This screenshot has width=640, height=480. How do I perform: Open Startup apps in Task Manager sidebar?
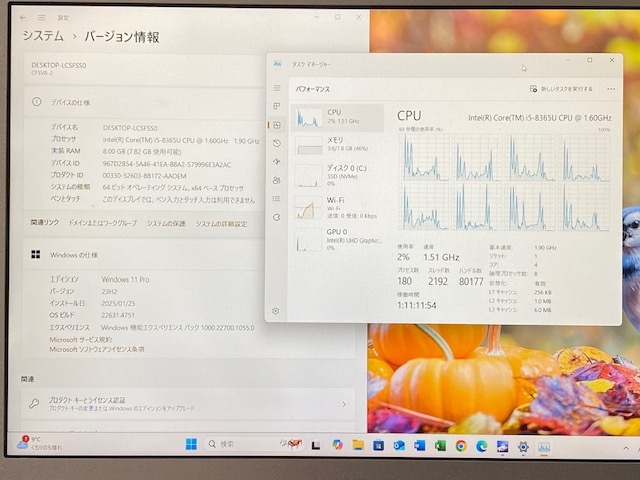[x=277, y=162]
